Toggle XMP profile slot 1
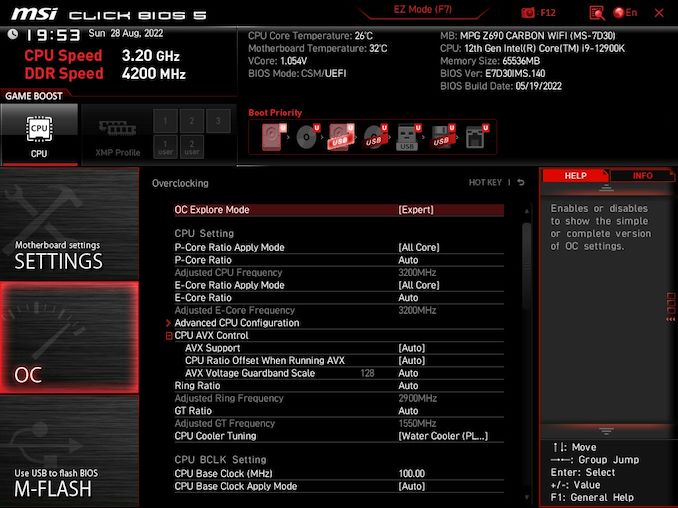The height and width of the screenshot is (508, 678). [x=165, y=121]
